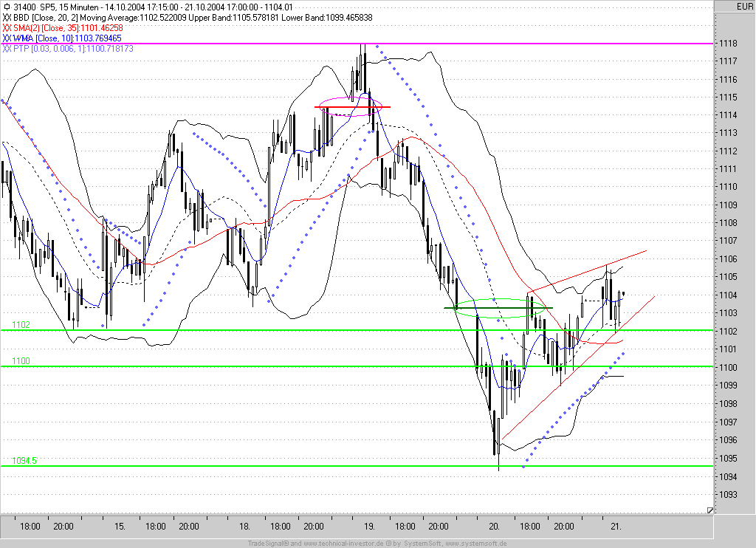The width and height of the screenshot is (756, 548).
Task: Click the 18:00 time label right after '20.'
Action: click(x=530, y=527)
